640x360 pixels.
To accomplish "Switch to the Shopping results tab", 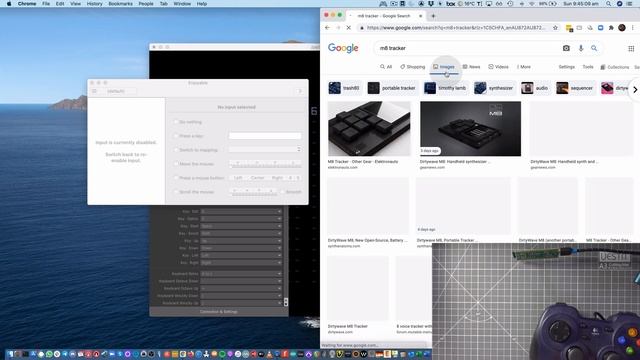I will click(412, 67).
